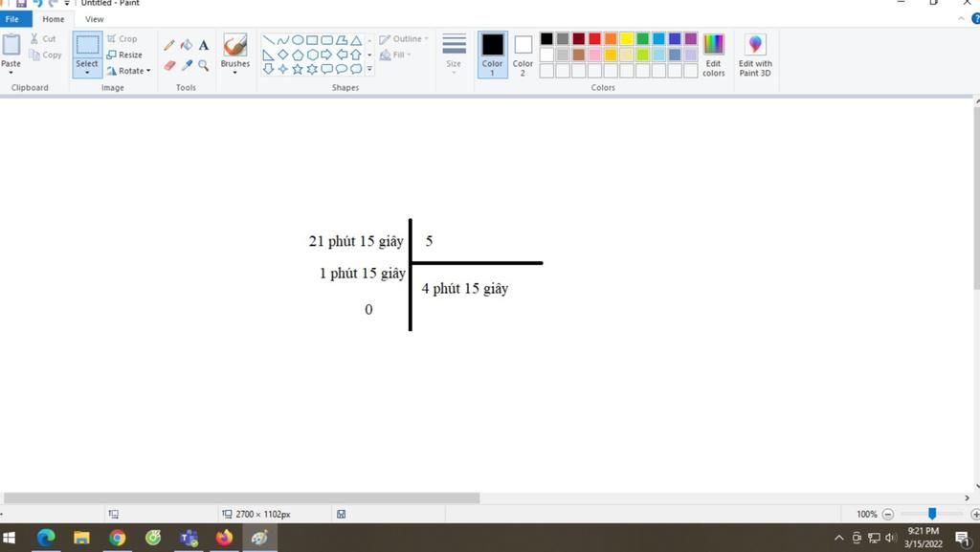This screenshot has height=552, width=980.
Task: Choose the Right triangle shape
Action: pos(268,55)
